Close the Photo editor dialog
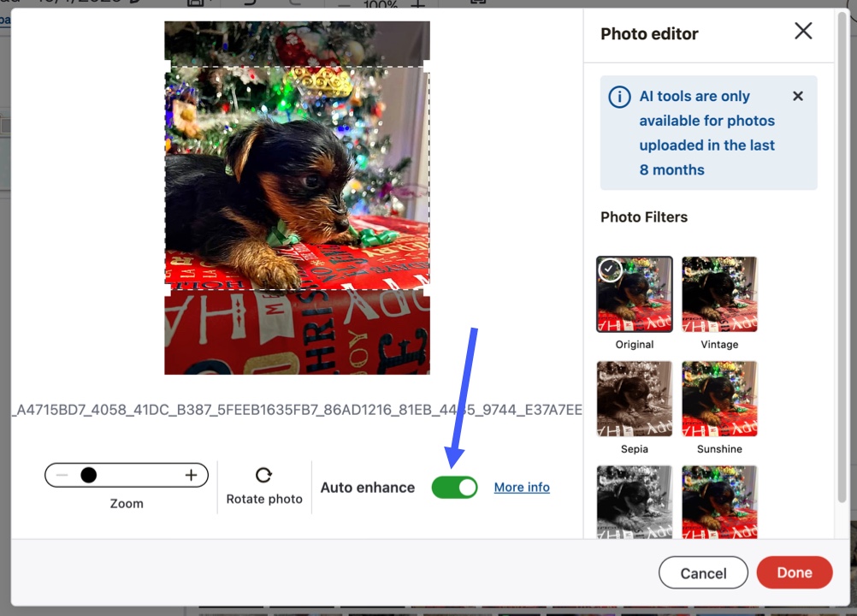This screenshot has width=857, height=616. point(803,31)
